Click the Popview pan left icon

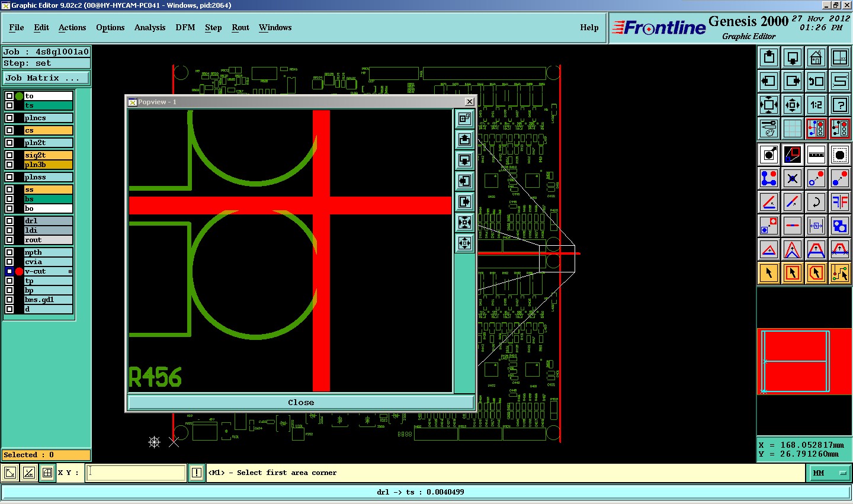[465, 181]
